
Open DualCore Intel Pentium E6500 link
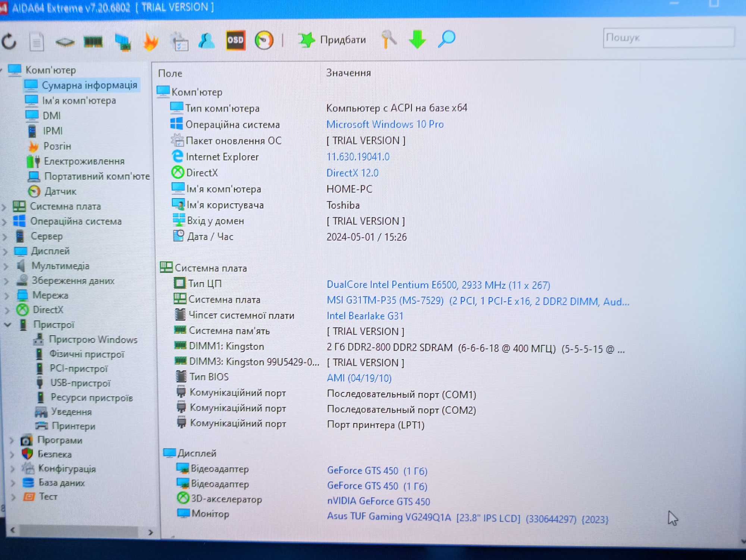[438, 285]
